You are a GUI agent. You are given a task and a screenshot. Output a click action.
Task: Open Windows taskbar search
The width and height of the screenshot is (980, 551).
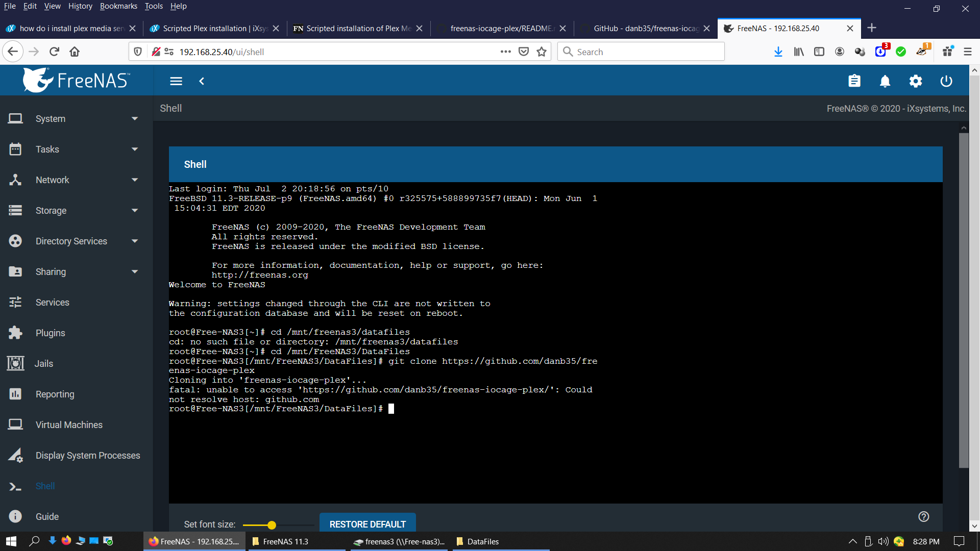pos(34,541)
